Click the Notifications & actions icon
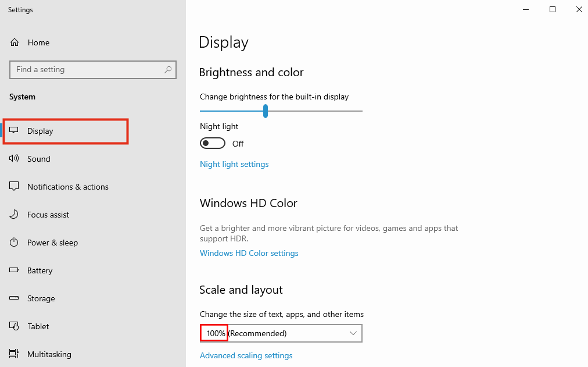Image resolution: width=588 pixels, height=367 pixels. click(15, 187)
